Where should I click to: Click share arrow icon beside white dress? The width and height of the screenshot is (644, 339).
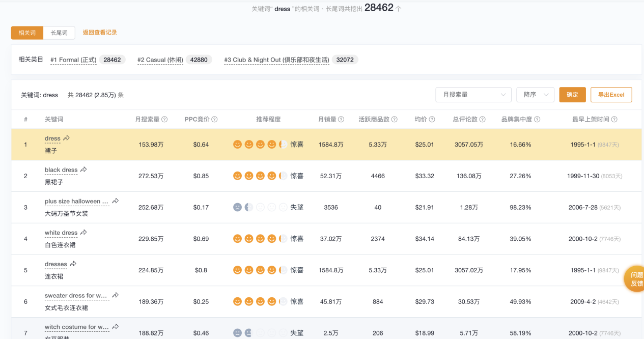(x=84, y=233)
